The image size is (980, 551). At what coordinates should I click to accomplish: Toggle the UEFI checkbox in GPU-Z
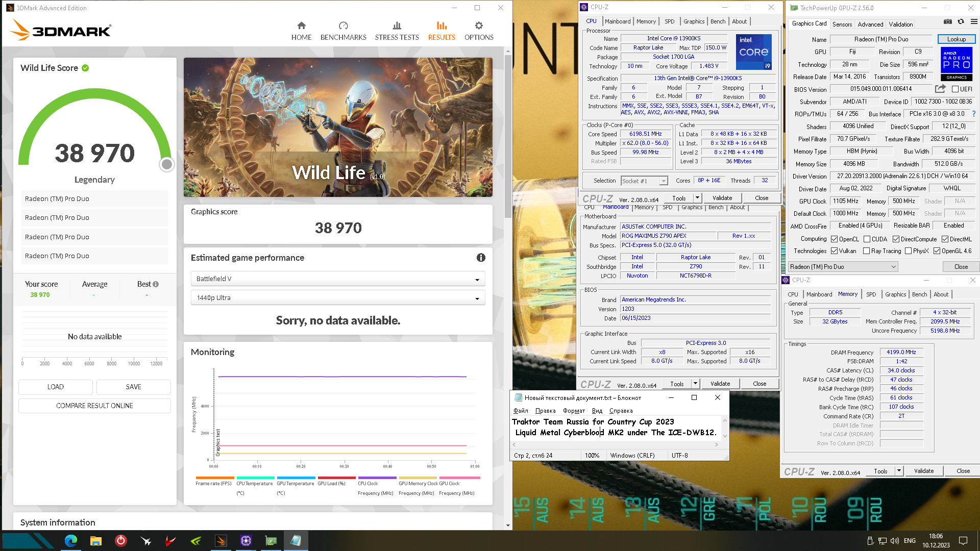point(955,89)
